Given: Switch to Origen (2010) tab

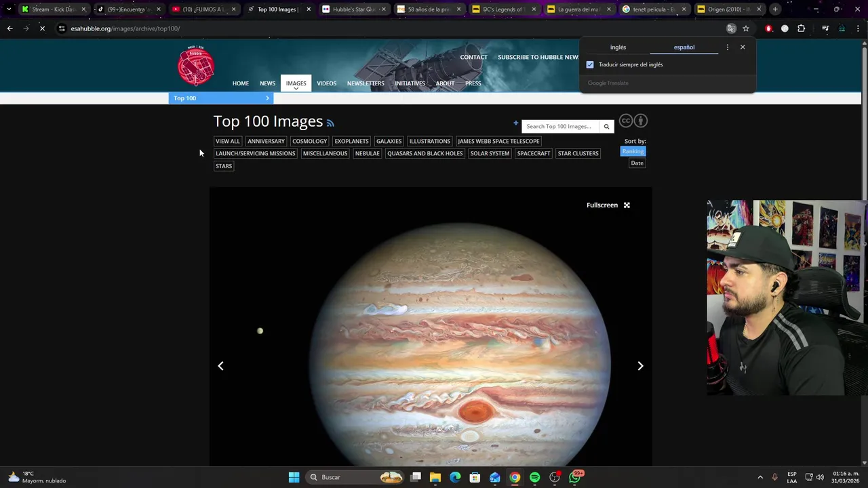Looking at the screenshot, I should [730, 9].
